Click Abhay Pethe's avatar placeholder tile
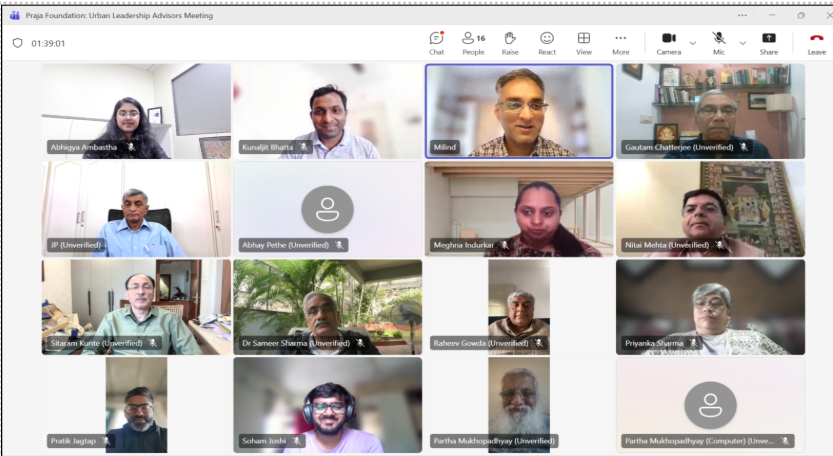 tap(327, 209)
